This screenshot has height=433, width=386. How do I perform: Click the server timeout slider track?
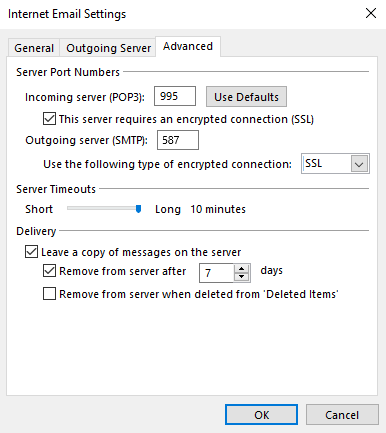104,208
